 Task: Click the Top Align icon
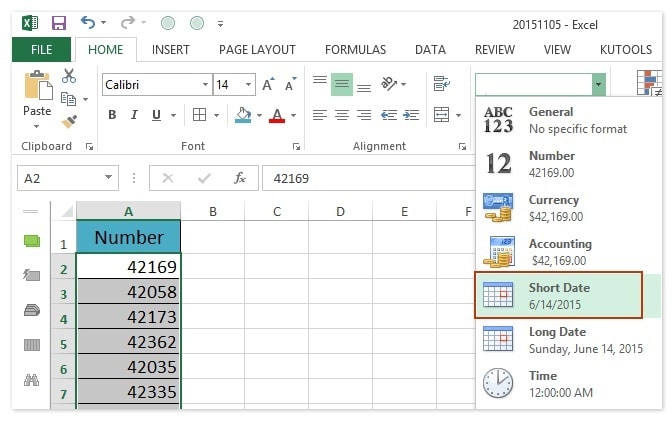[320, 80]
